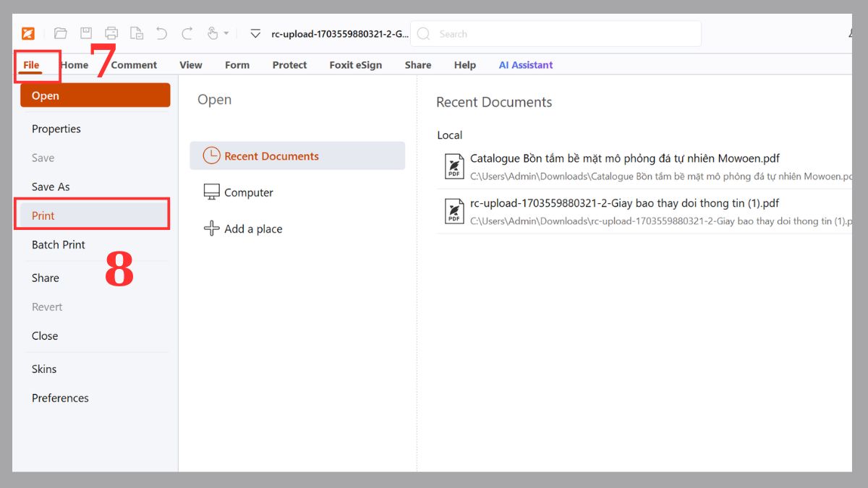Click the printer icon in quick access toolbar

tap(111, 33)
